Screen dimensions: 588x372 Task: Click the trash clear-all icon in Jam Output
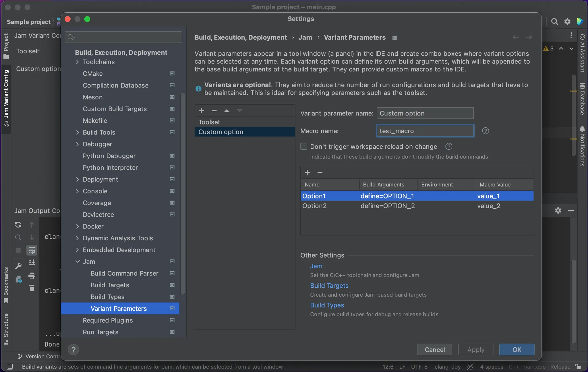tap(32, 288)
